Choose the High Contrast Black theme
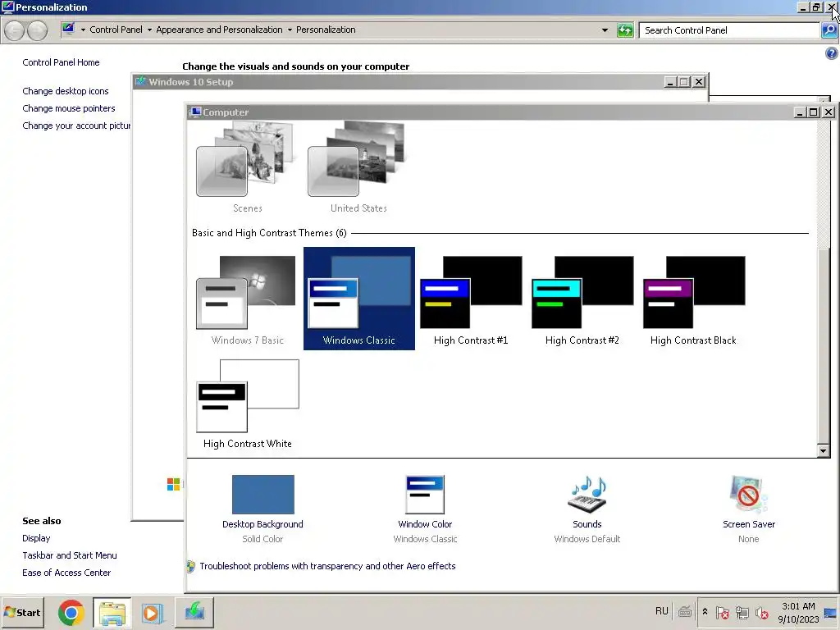 (x=693, y=299)
